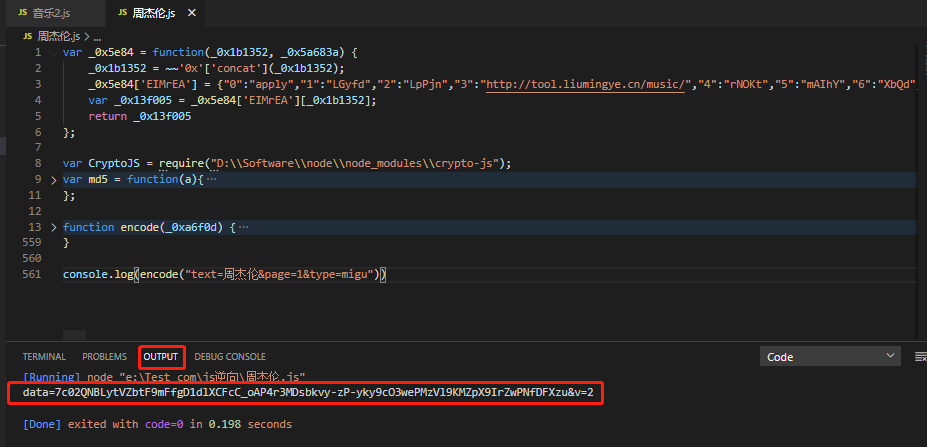
Task: Expand the folded md5 function at line 9
Action: tap(54, 180)
